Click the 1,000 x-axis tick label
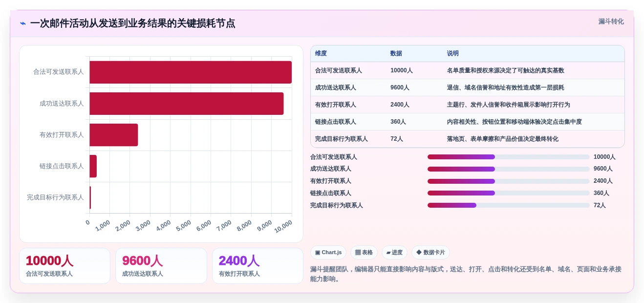The image size is (644, 303). 103,225
